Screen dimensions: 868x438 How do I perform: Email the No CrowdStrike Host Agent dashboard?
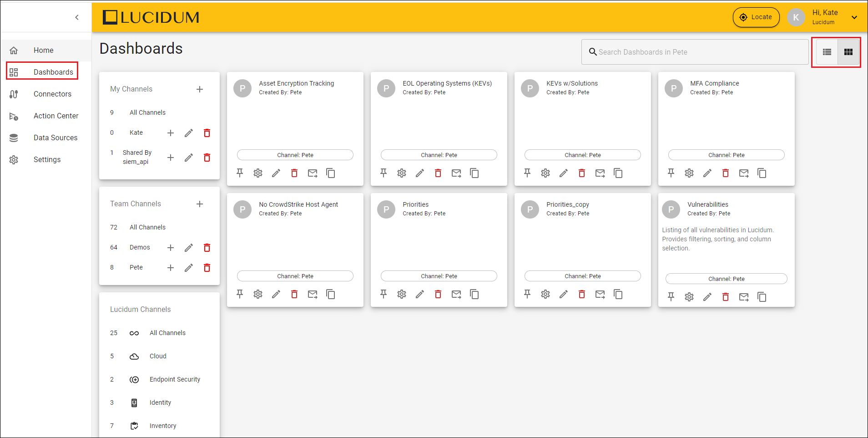[313, 294]
